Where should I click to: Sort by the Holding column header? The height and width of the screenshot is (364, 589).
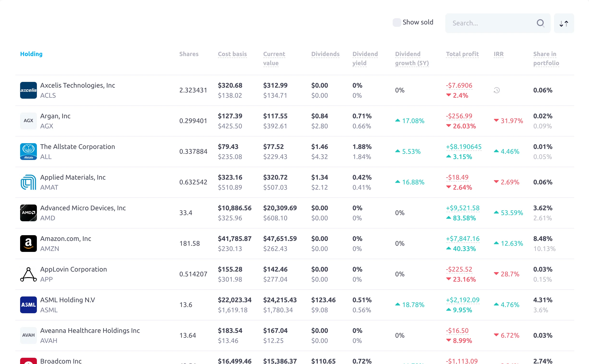(31, 54)
